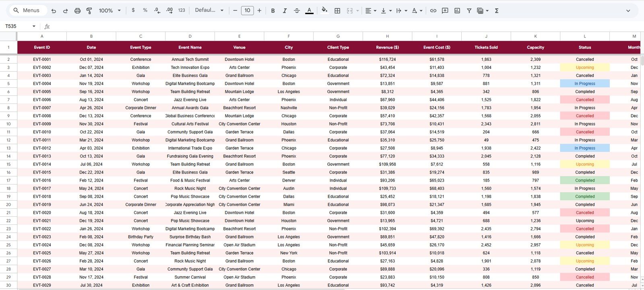Screen dimensions: 644x290
Task: Select the Cancelled status for EVT-0006
Action: pyautogui.click(x=585, y=100)
